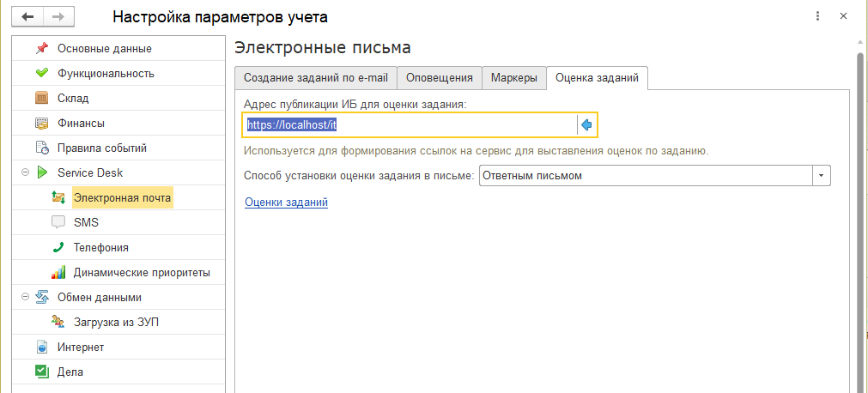Click the address field with https://localhost/it
This screenshot has width=868, height=393.
[x=410, y=125]
